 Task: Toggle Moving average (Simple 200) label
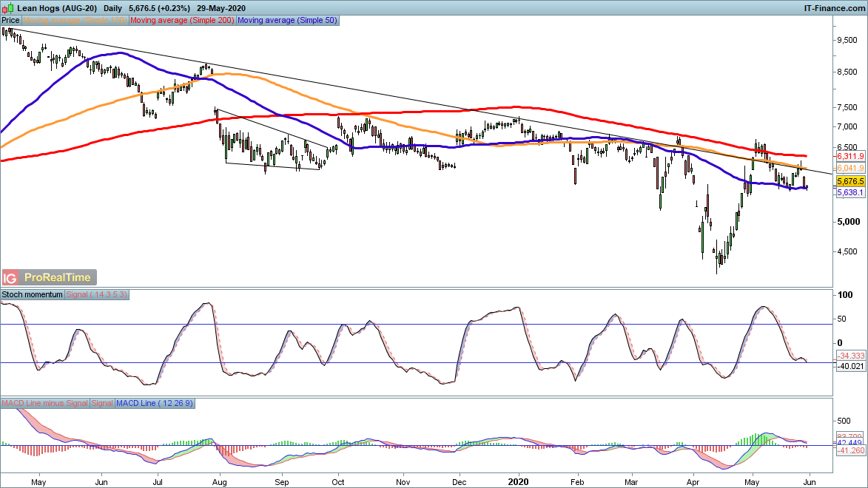pyautogui.click(x=183, y=21)
